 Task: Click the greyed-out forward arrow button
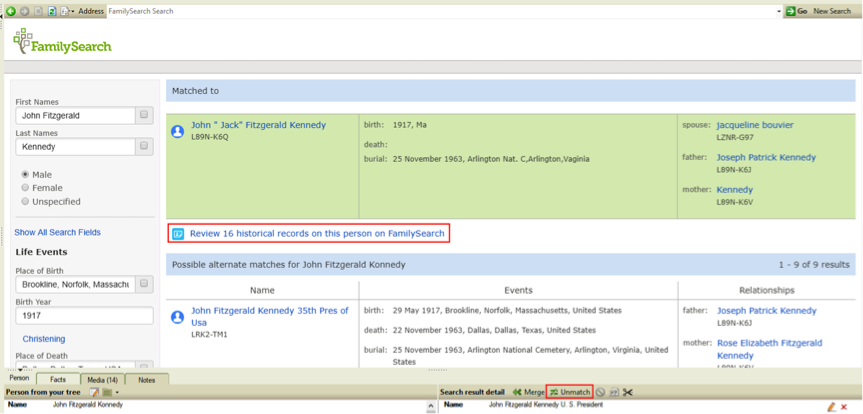(25, 11)
